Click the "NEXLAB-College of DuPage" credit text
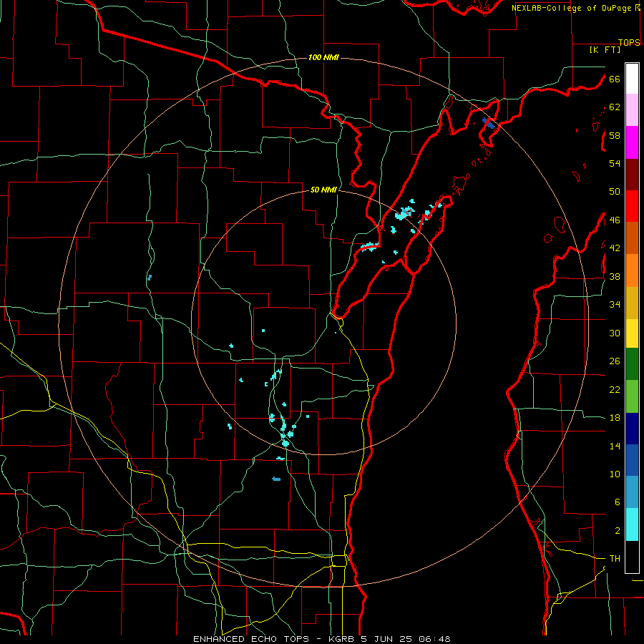 pos(572,8)
